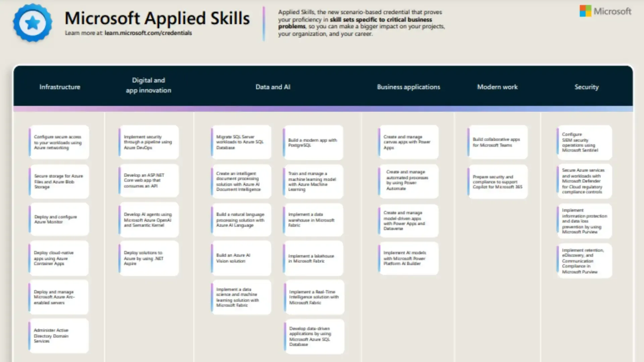Open natural language processing Azure AI Language card

coord(241,220)
